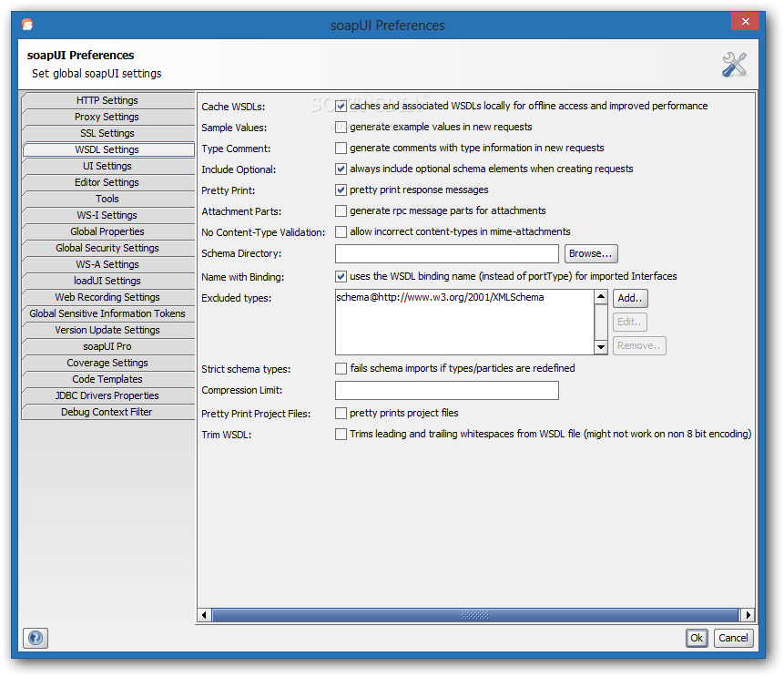Open the loadUI Settings tab
The height and width of the screenshot is (677, 784).
(x=107, y=281)
